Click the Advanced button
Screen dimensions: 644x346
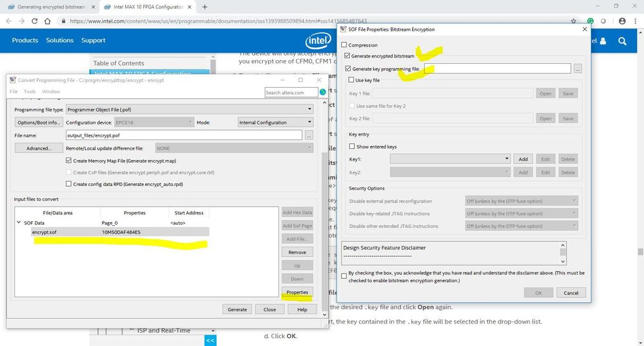tap(39, 148)
